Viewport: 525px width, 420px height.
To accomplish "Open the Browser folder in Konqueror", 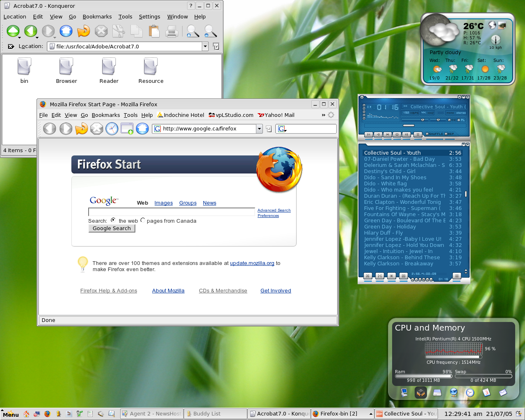I will (x=66, y=71).
